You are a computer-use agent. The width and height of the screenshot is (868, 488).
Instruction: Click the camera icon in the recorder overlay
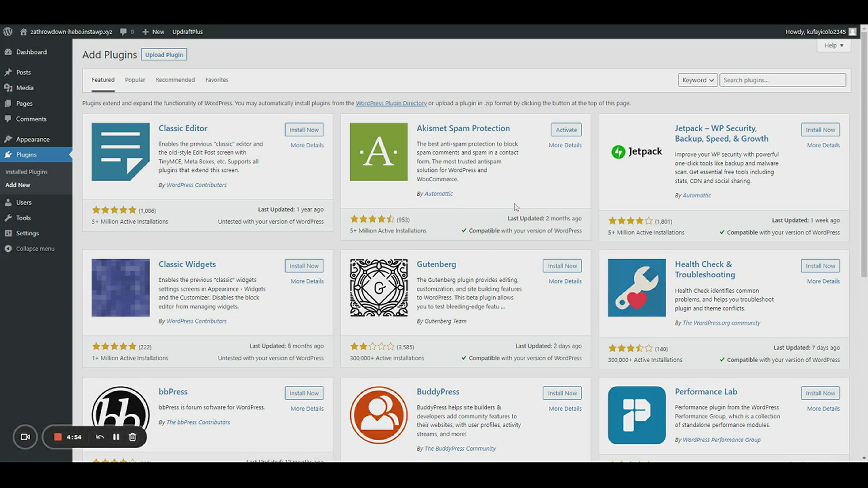tap(25, 437)
